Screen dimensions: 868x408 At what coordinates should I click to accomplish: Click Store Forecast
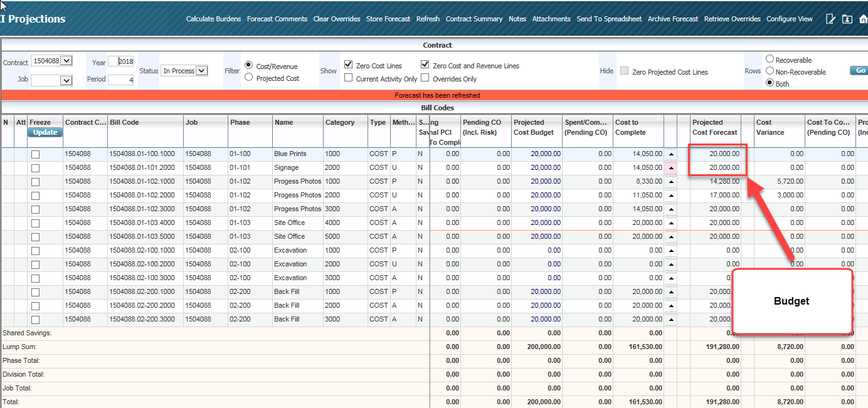(x=388, y=19)
